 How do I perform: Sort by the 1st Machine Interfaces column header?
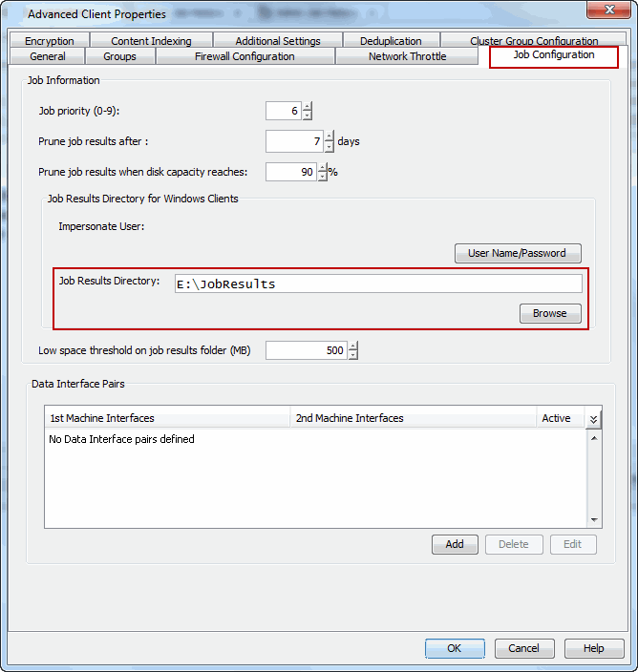(167, 418)
